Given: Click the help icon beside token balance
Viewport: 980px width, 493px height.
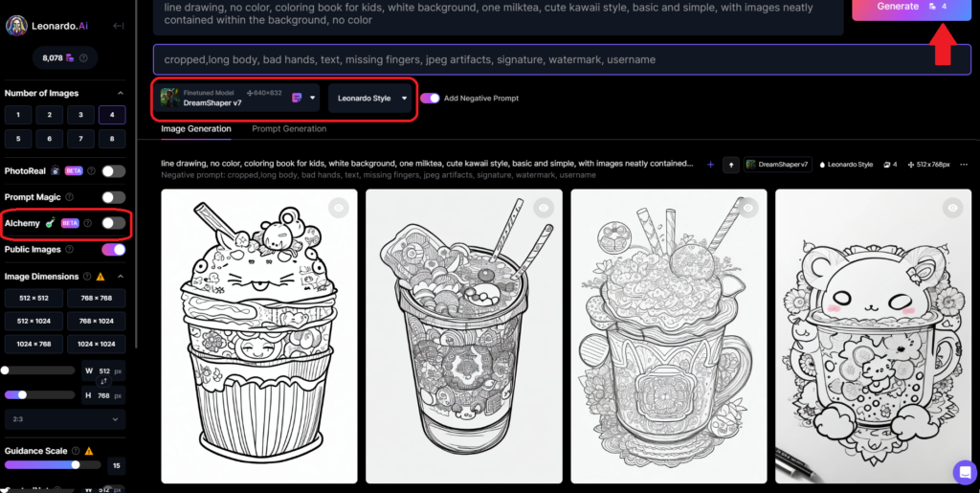Looking at the screenshot, I should pyautogui.click(x=83, y=58).
